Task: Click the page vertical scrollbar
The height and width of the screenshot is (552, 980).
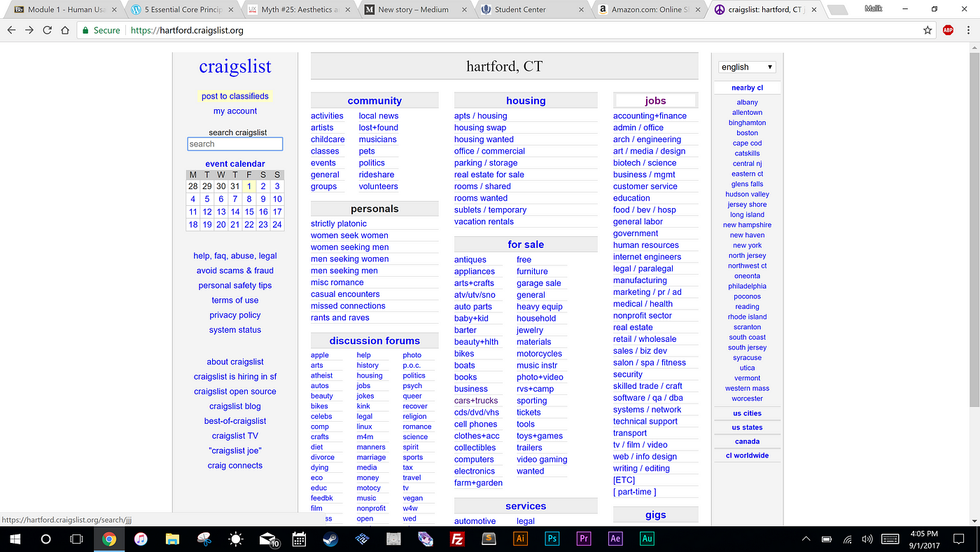Action: (x=974, y=231)
